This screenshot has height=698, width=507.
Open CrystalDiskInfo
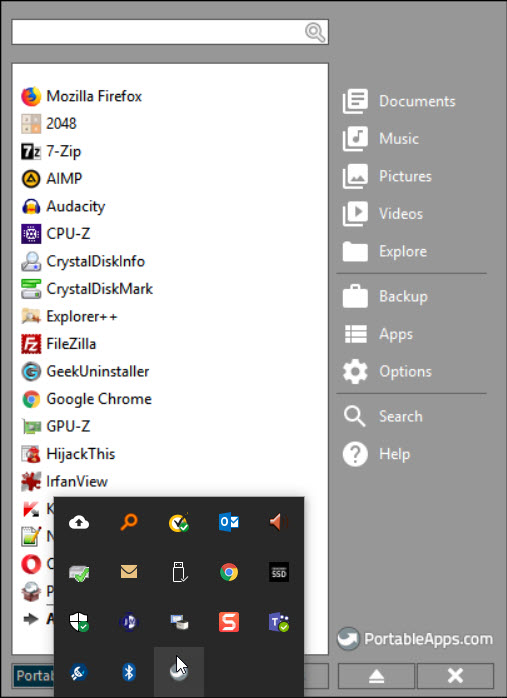point(83,261)
